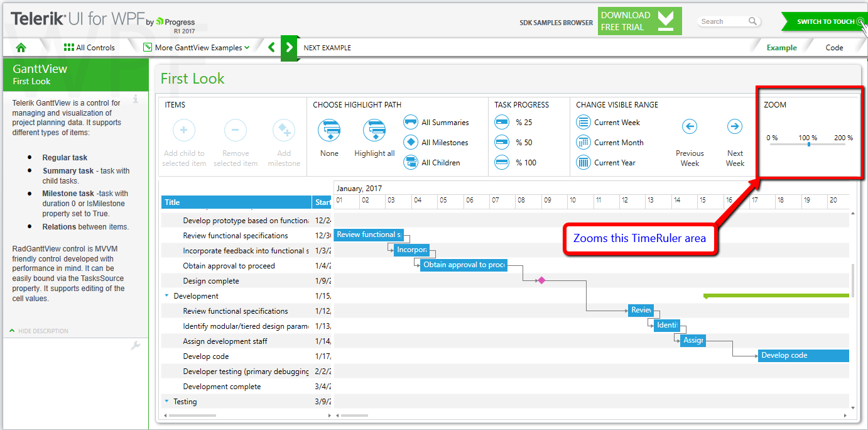The image size is (868, 430).
Task: Collapse description with HIDE DESCRIPTION
Action: pos(39,331)
